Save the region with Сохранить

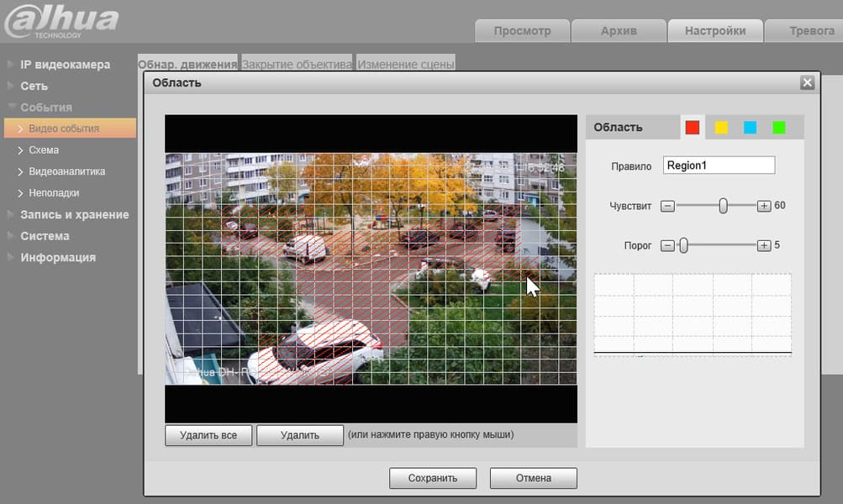coord(433,478)
